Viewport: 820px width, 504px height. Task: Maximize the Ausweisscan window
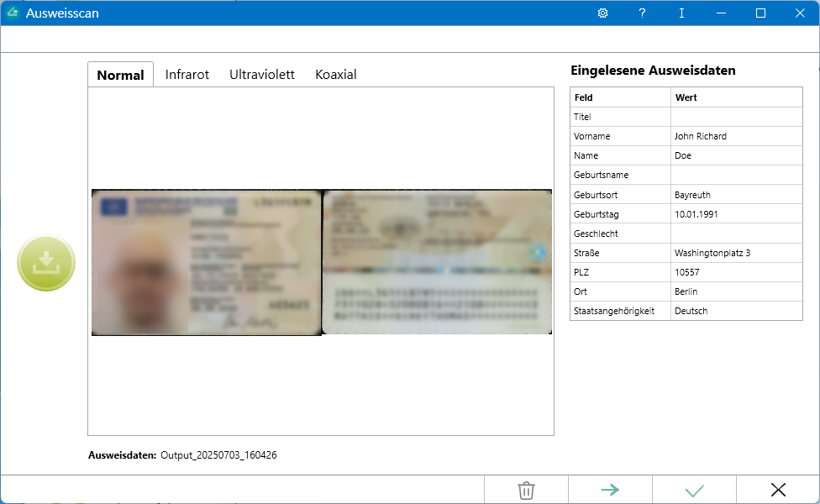click(760, 13)
